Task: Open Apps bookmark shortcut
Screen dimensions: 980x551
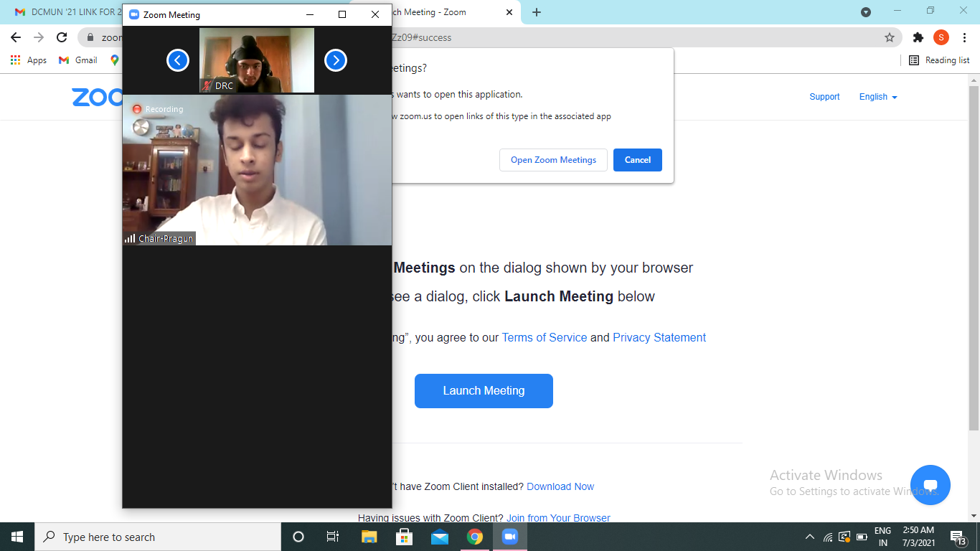Action: point(29,60)
